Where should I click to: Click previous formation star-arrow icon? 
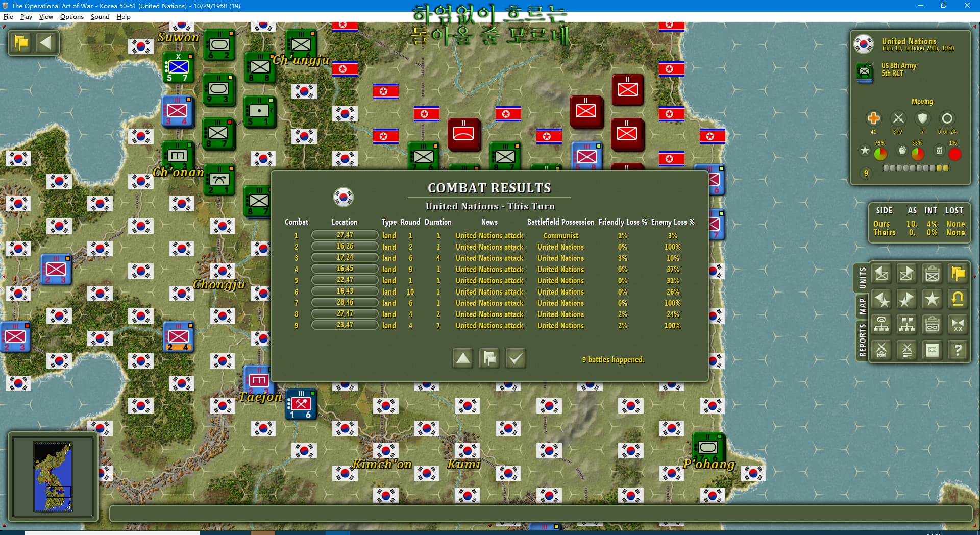pos(881,300)
